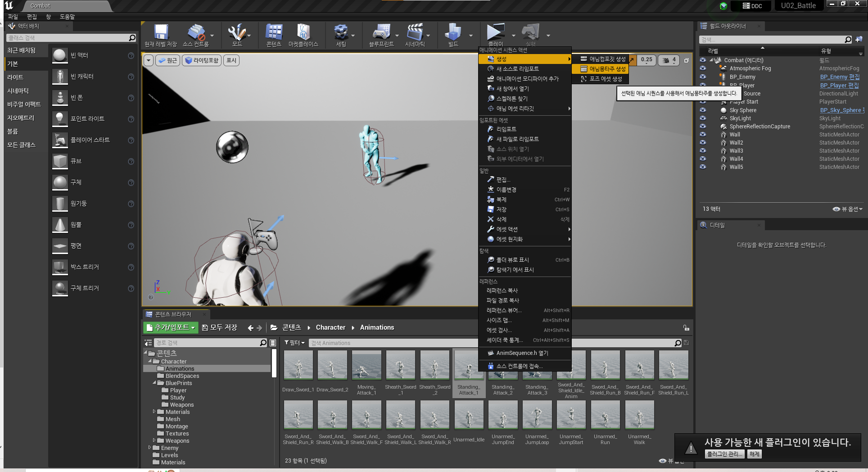Expand the Materials folder under Character
Viewport: 868px width, 472px height.
point(154,412)
